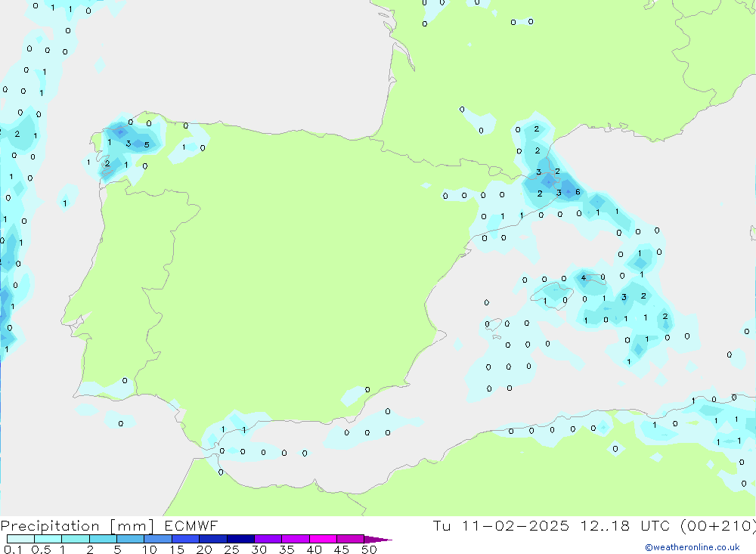
Task: Click the '10' legend scale label
Action: click(149, 549)
